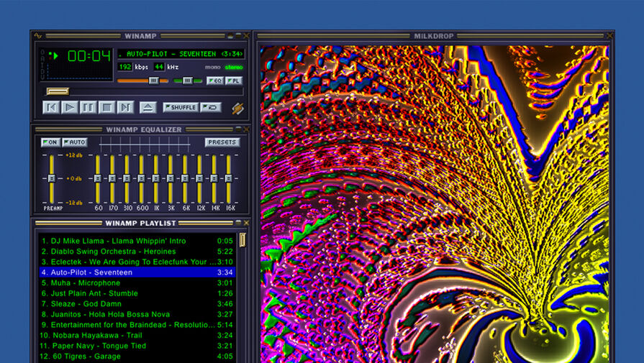This screenshot has width=644, height=363.
Task: Click the Previous track button
Action: point(51,108)
